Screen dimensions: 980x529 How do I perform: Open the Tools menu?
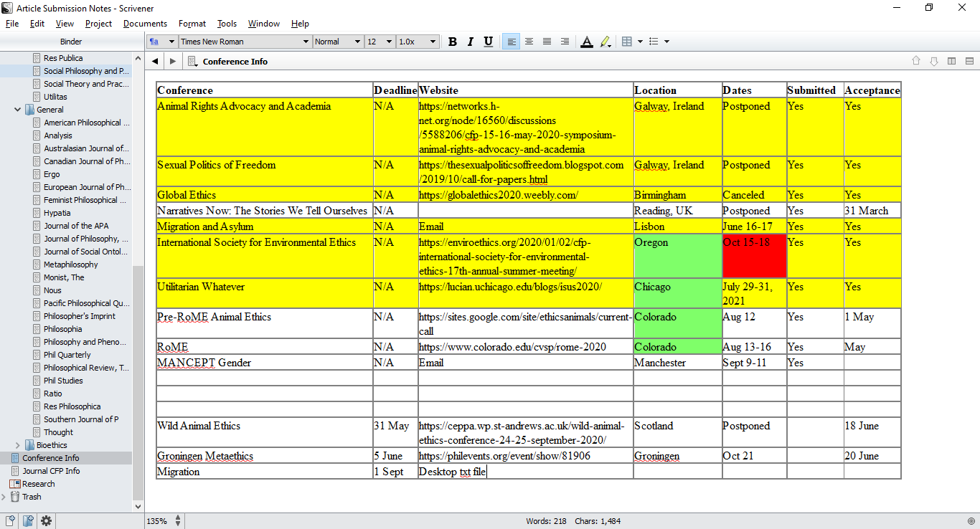pos(227,24)
